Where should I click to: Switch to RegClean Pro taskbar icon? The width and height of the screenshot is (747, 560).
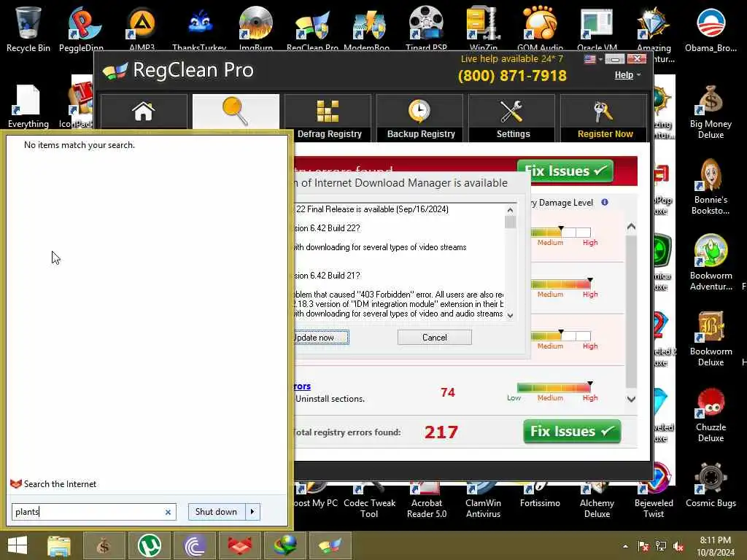pyautogui.click(x=330, y=545)
